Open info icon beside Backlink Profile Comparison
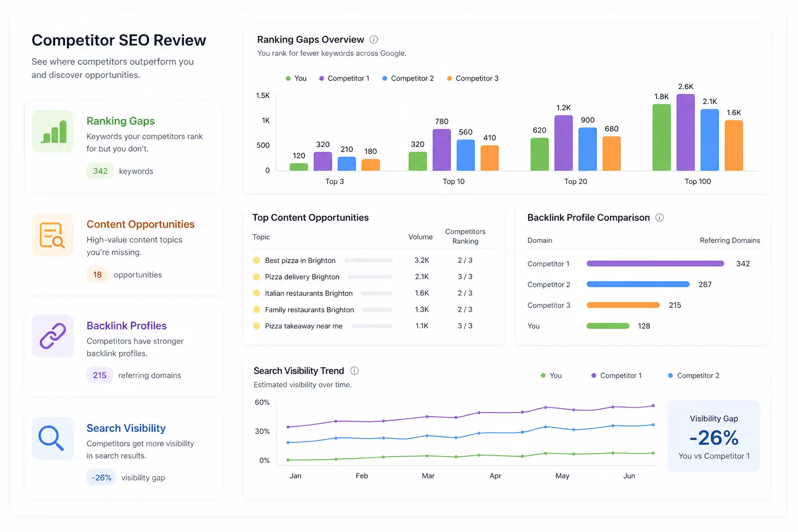 [659, 218]
